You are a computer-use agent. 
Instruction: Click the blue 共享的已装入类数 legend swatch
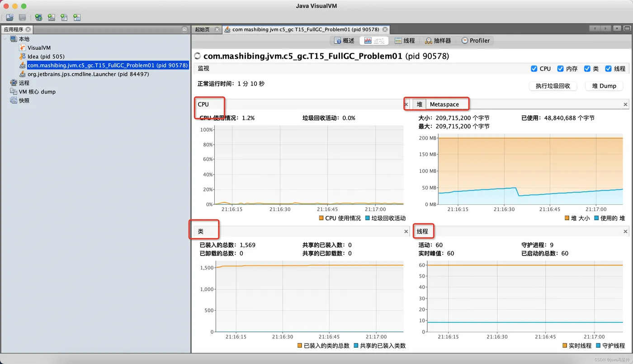click(x=356, y=345)
